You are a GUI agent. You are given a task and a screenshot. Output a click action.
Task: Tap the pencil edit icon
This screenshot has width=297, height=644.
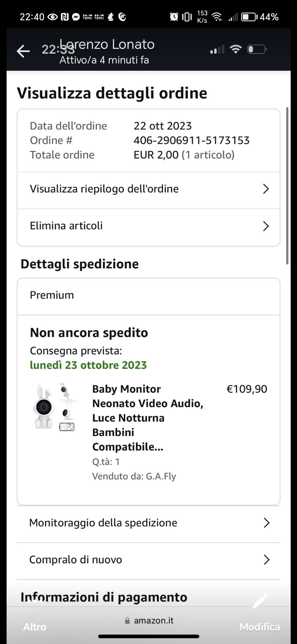click(x=260, y=601)
